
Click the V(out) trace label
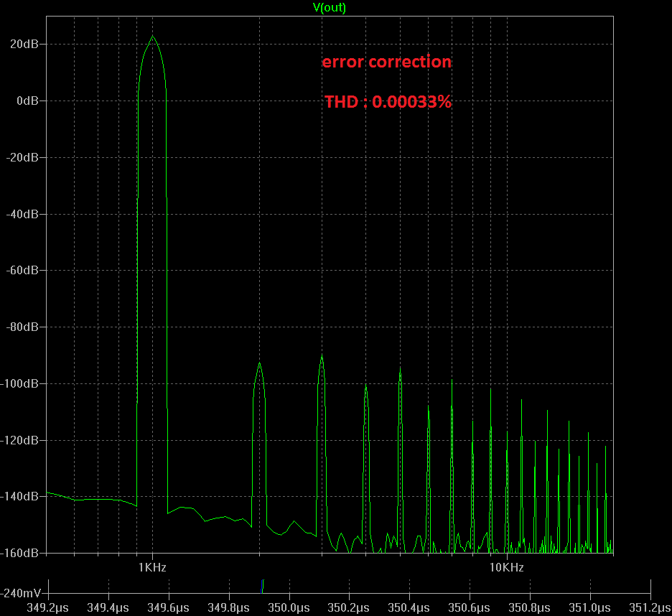(329, 7)
